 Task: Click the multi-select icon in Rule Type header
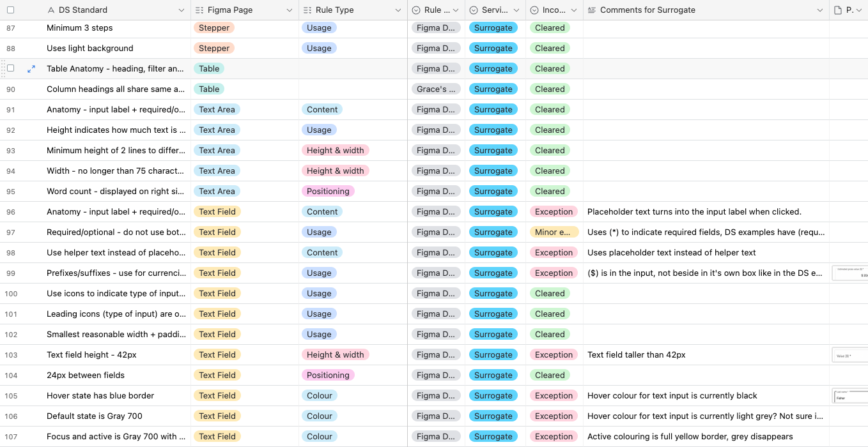coord(307,10)
